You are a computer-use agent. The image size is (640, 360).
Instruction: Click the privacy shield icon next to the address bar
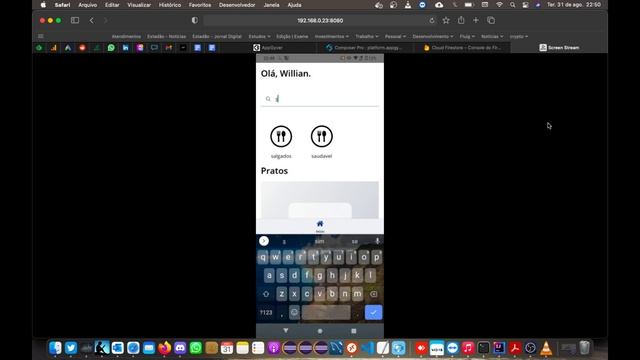195,20
